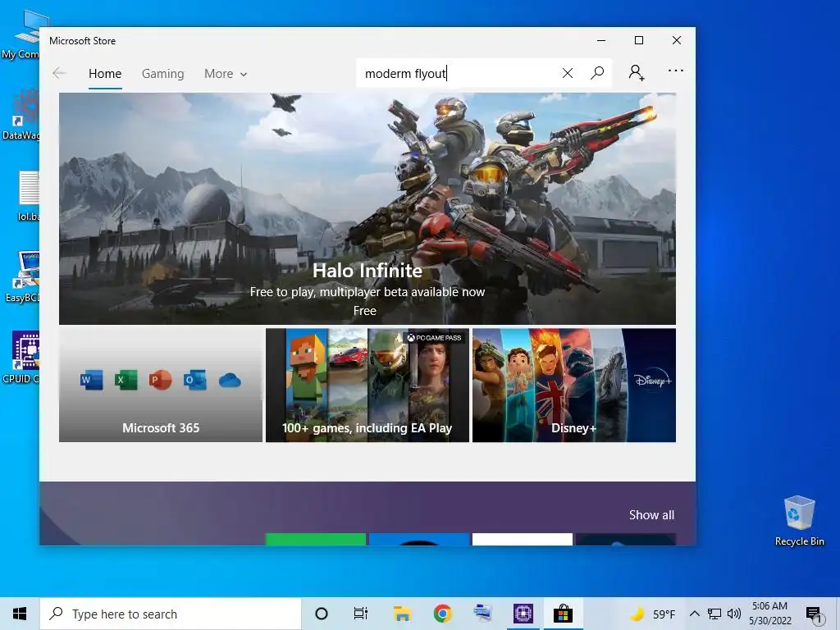
Task: Click the Outlook icon in Microsoft 365 tile
Action: 194,381
